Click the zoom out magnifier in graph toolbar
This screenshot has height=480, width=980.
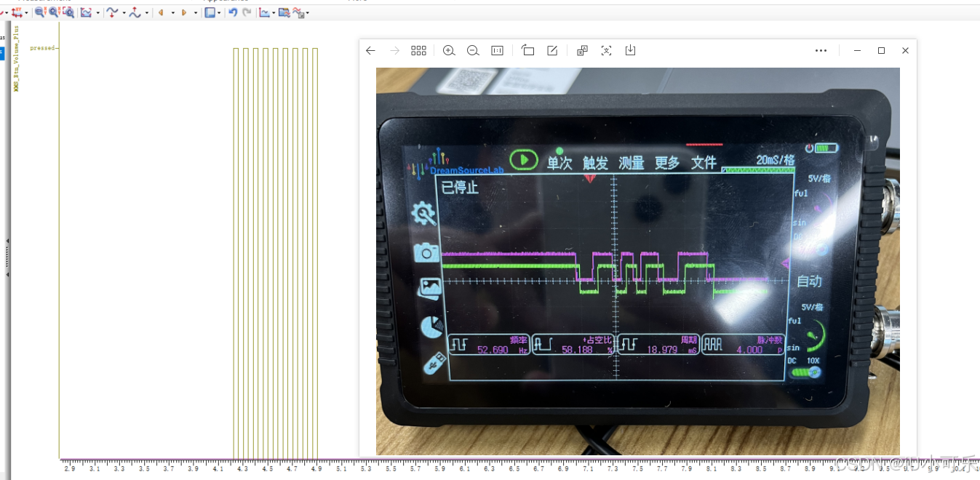[x=41, y=12]
